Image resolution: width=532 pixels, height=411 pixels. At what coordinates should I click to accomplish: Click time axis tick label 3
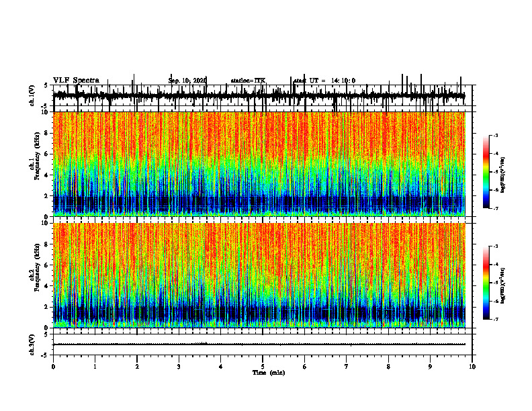tap(179, 367)
